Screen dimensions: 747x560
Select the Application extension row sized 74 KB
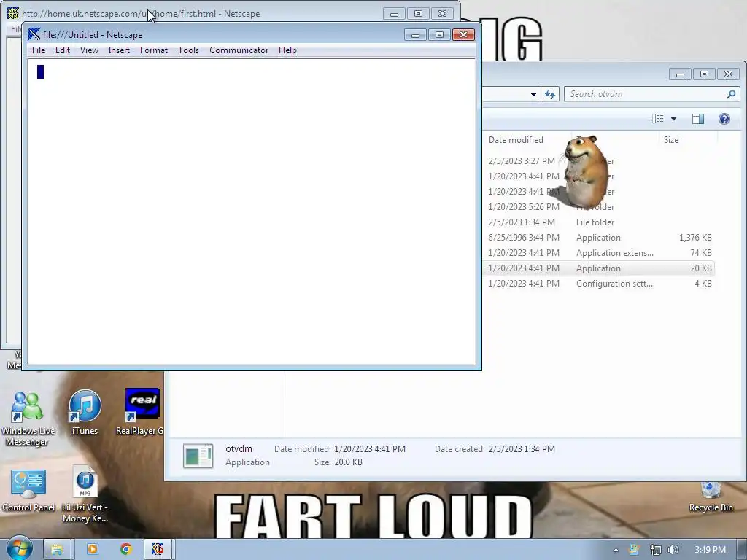point(600,253)
